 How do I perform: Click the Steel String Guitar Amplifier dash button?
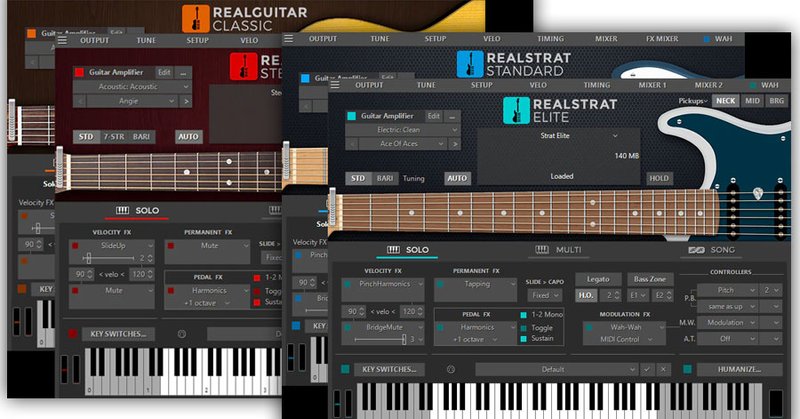click(x=183, y=73)
